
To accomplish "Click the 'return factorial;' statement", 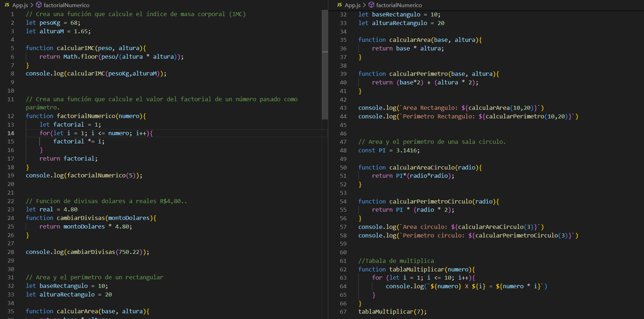I will pos(69,159).
